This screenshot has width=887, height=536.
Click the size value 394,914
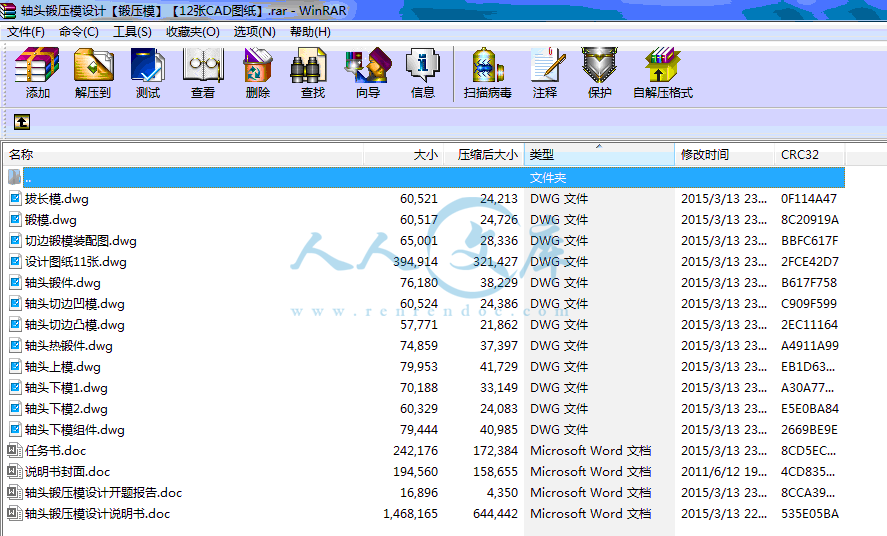[415, 262]
